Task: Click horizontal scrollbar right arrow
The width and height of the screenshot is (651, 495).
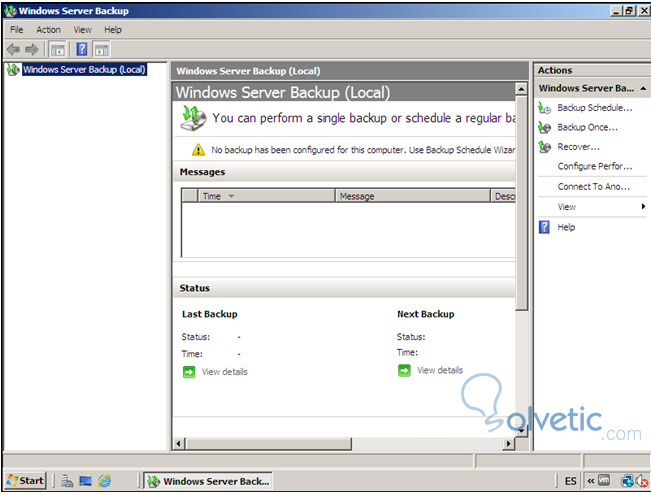Action: (508, 444)
